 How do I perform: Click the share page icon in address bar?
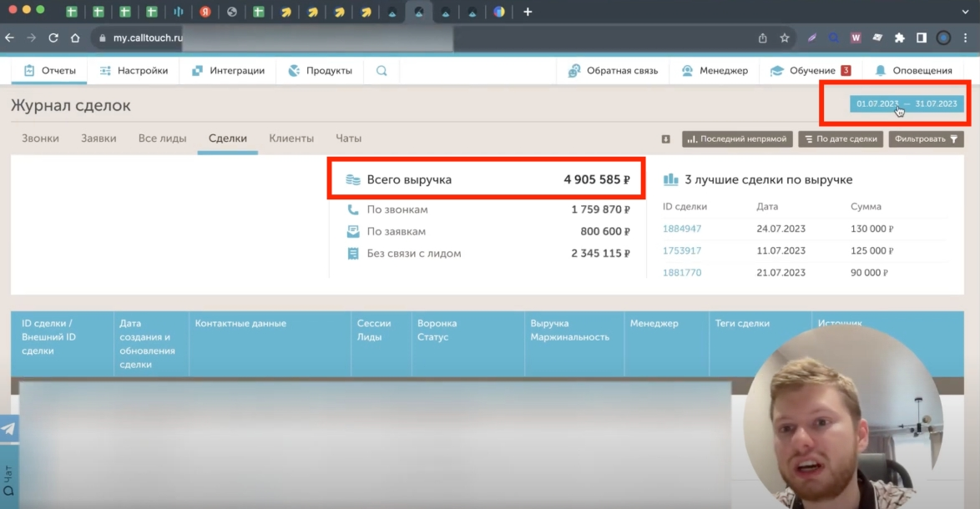click(762, 38)
